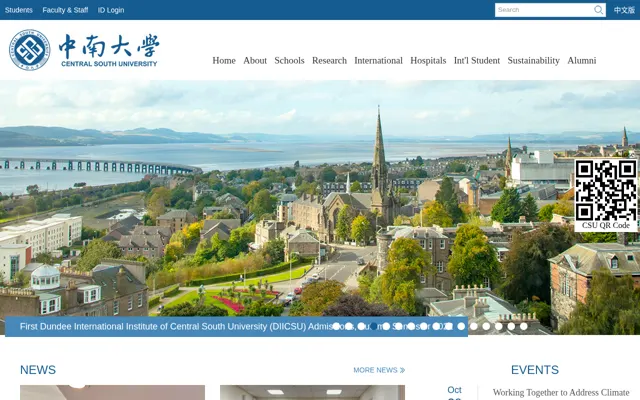Open the ID Login link
The width and height of the screenshot is (640, 400).
111,10
